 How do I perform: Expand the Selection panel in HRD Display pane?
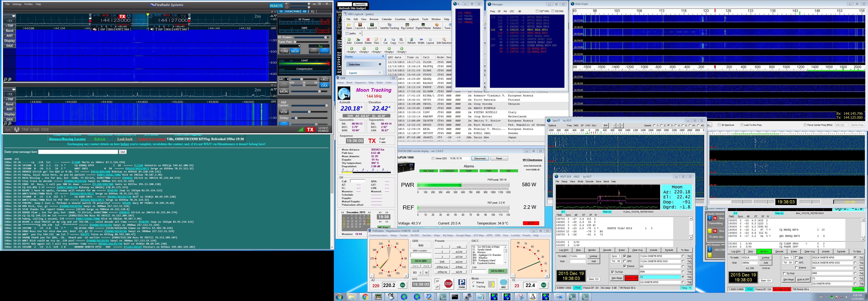click(x=380, y=64)
